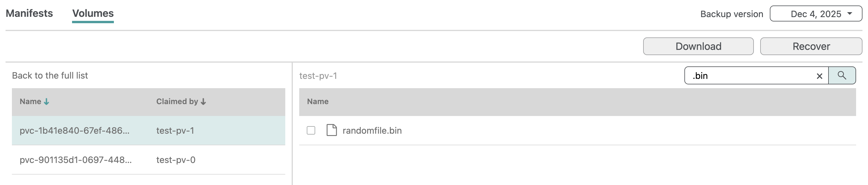
Task: Open the Backup version dropdown
Action: coord(815,14)
